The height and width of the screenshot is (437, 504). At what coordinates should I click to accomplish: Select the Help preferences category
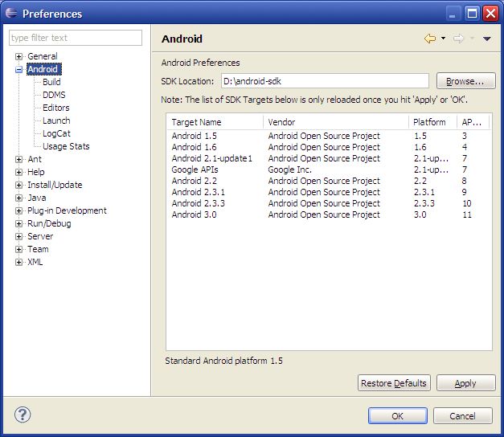point(35,172)
